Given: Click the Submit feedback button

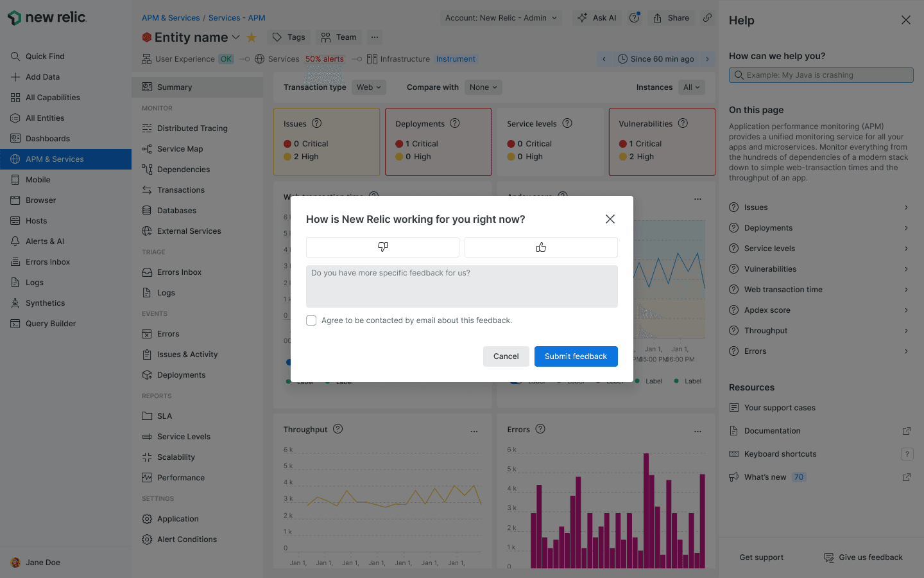Looking at the screenshot, I should (576, 356).
